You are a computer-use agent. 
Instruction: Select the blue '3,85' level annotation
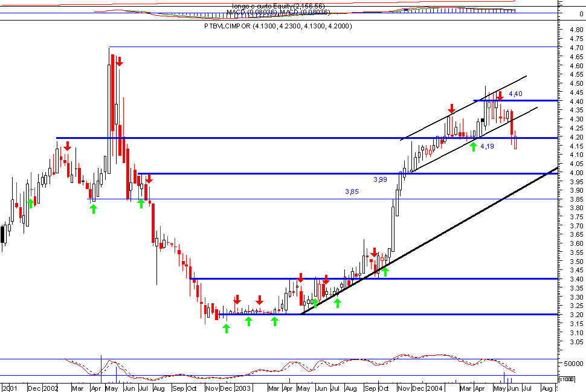352,191
